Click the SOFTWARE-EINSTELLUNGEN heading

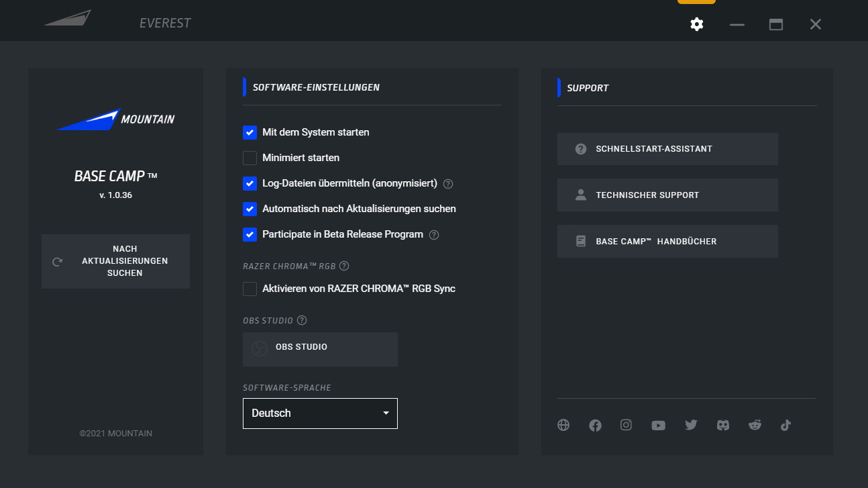pyautogui.click(x=316, y=87)
